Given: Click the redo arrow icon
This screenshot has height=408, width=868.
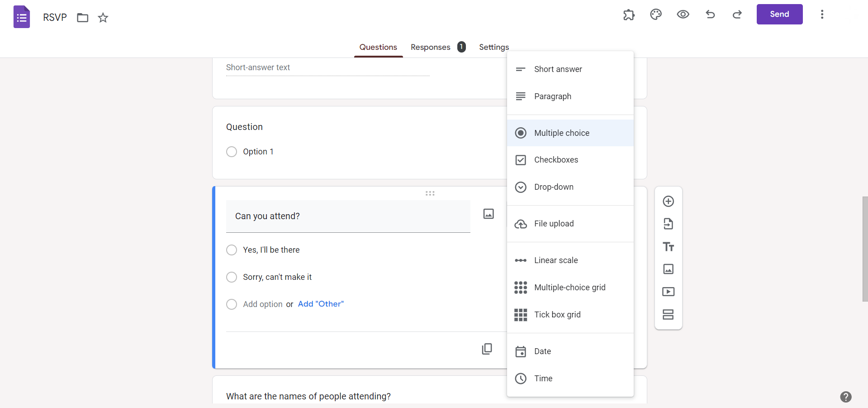Looking at the screenshot, I should click(737, 14).
